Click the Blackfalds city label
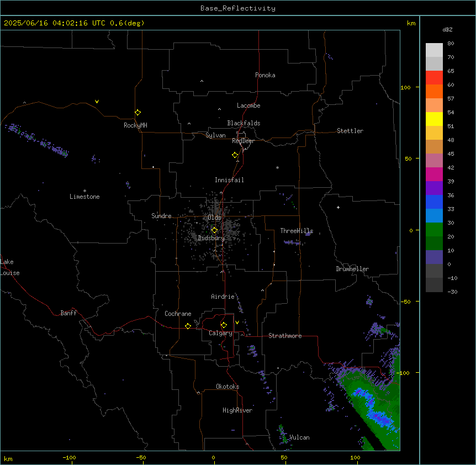 point(244,123)
